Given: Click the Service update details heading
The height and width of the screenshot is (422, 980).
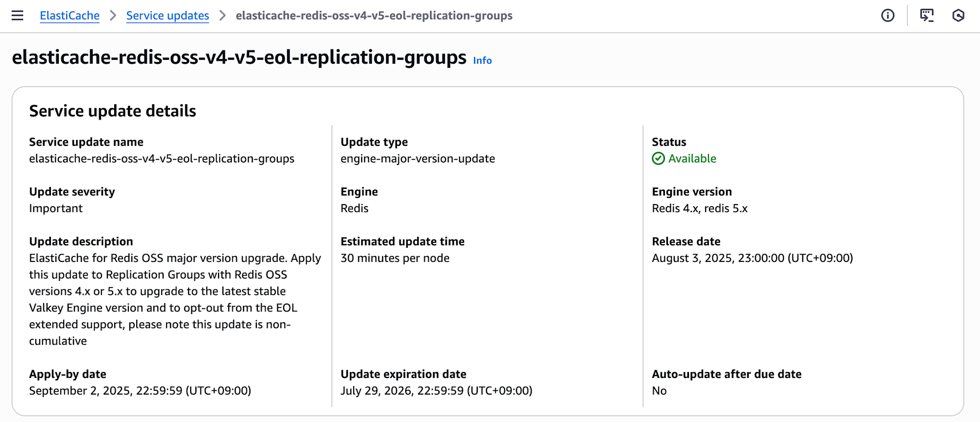Looking at the screenshot, I should pos(113,111).
